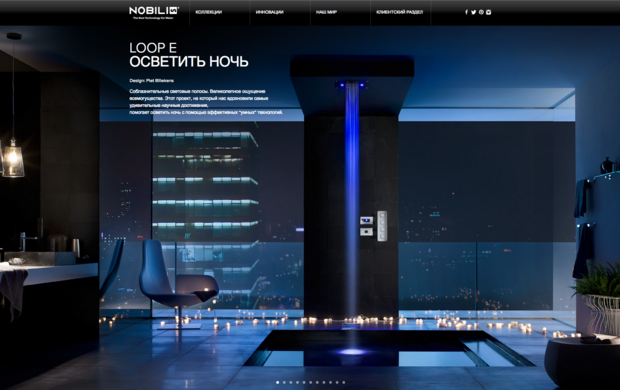
Task: Open the Коллекции menu
Action: tap(208, 12)
